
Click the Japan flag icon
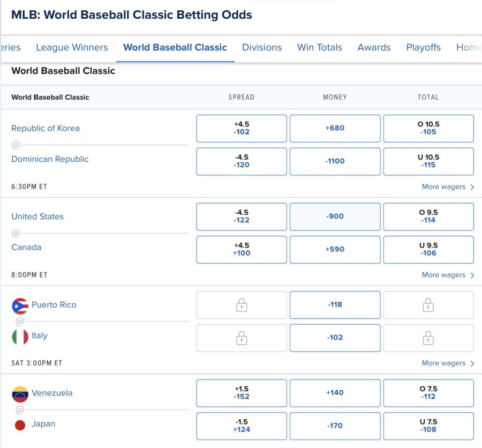[x=20, y=424]
